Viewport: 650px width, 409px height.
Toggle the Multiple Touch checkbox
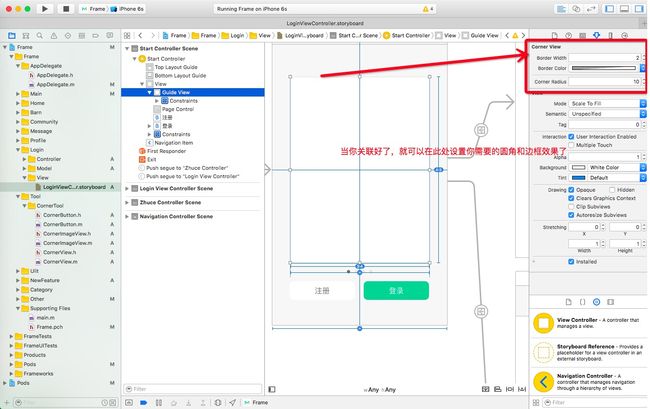point(571,145)
